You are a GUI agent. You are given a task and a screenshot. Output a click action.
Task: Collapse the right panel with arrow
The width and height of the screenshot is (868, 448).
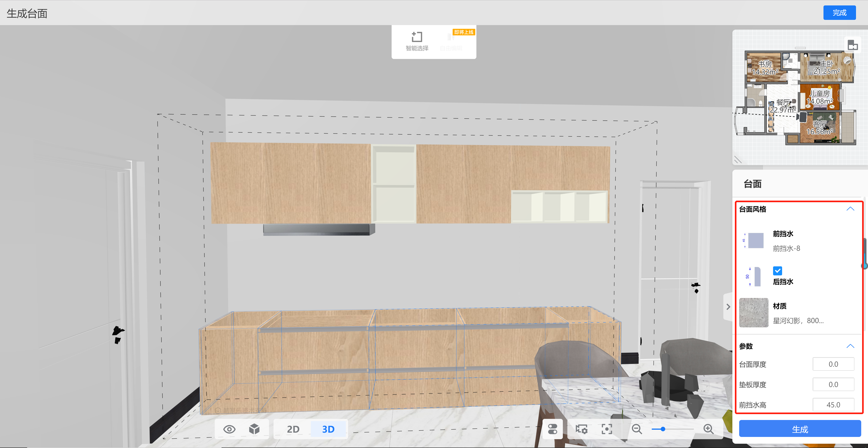click(x=728, y=307)
